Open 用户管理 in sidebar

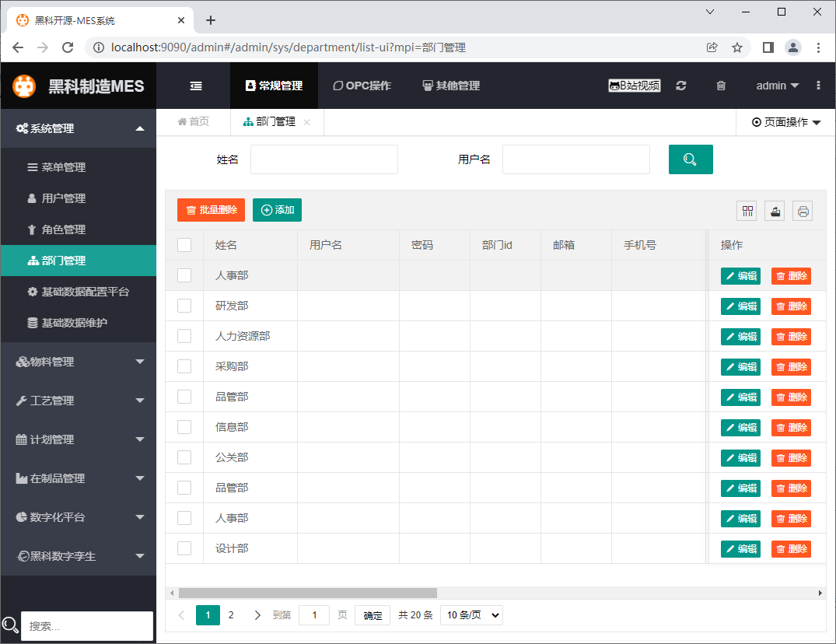79,198
